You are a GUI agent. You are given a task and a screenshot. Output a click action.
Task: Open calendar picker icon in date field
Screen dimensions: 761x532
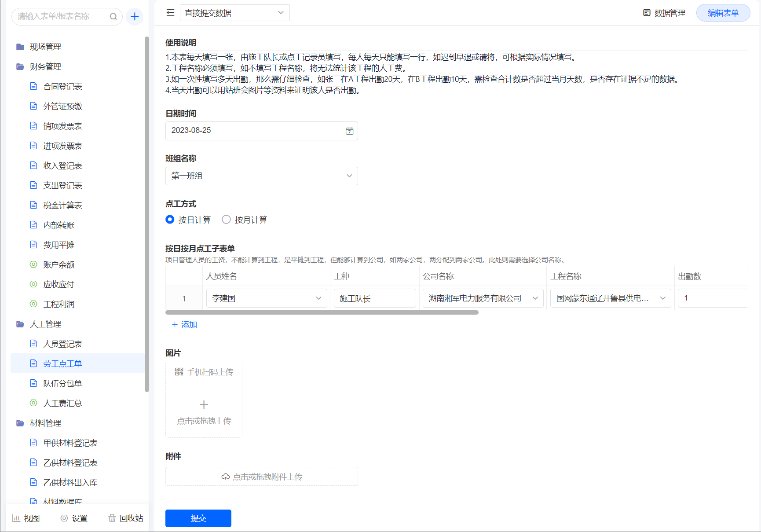click(349, 131)
